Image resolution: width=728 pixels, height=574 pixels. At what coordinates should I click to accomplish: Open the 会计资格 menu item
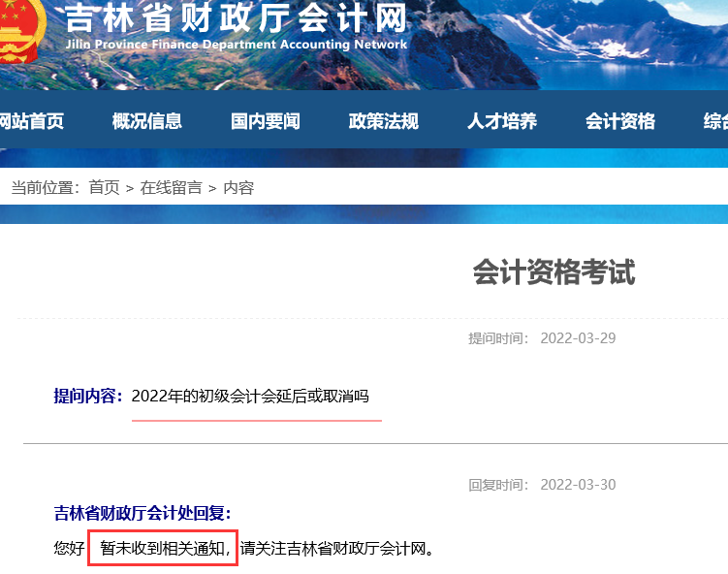pos(619,121)
